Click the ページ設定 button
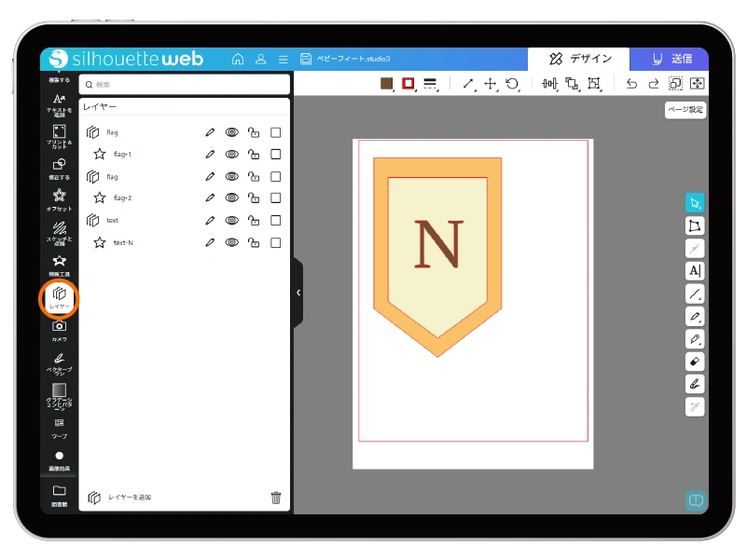 pos(685,110)
